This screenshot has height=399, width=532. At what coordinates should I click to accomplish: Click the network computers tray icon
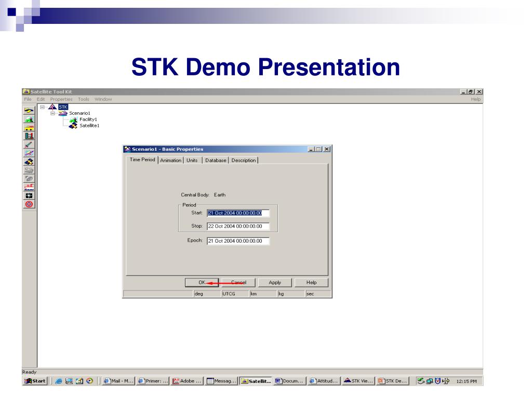click(430, 381)
